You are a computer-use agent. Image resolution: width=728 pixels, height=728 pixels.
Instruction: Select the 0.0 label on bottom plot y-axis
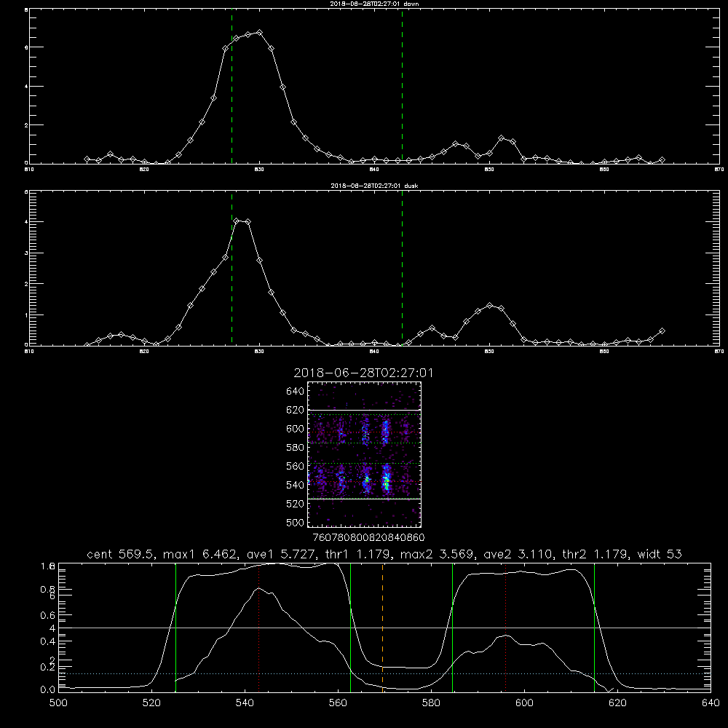(x=48, y=690)
